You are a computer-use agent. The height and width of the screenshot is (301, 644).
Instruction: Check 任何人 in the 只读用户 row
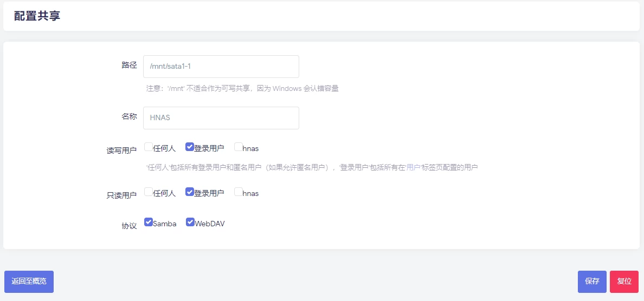[x=149, y=192]
